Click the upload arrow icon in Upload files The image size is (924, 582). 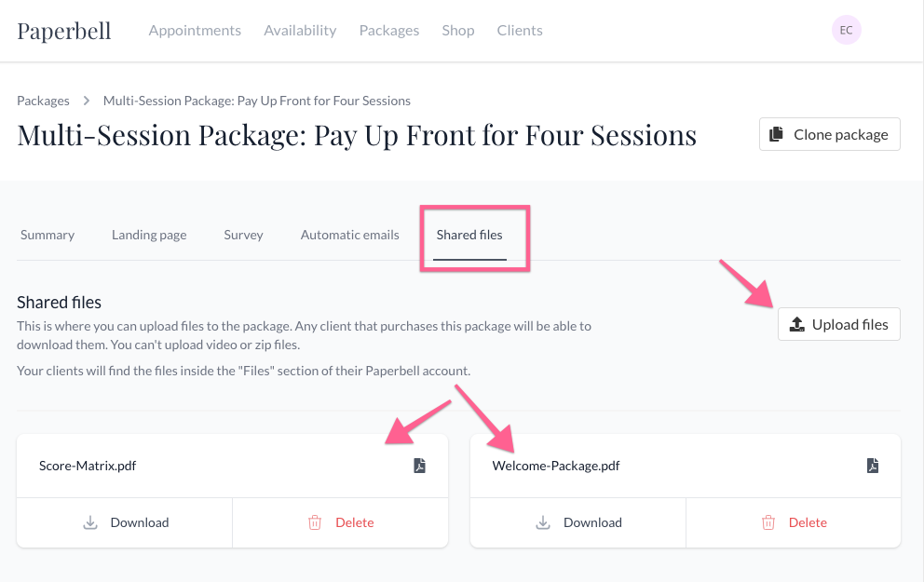point(796,324)
